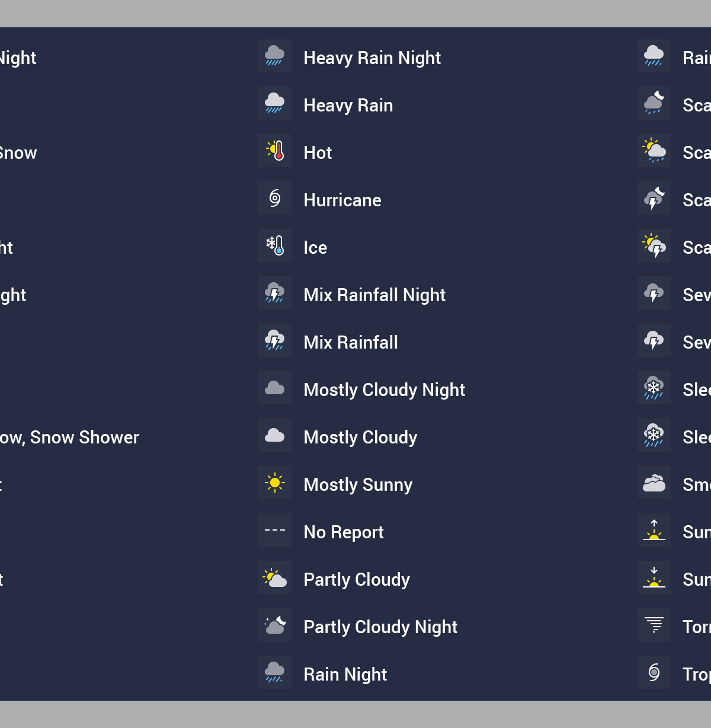This screenshot has height=728, width=711.
Task: Click the Mix Rainfall label
Action: [351, 342]
